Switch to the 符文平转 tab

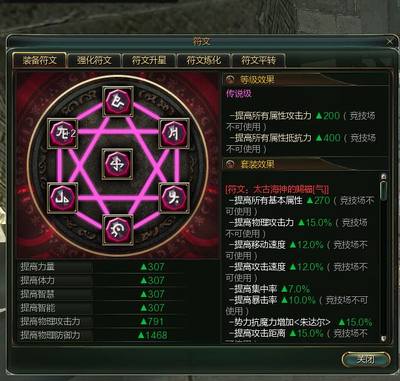coord(258,60)
